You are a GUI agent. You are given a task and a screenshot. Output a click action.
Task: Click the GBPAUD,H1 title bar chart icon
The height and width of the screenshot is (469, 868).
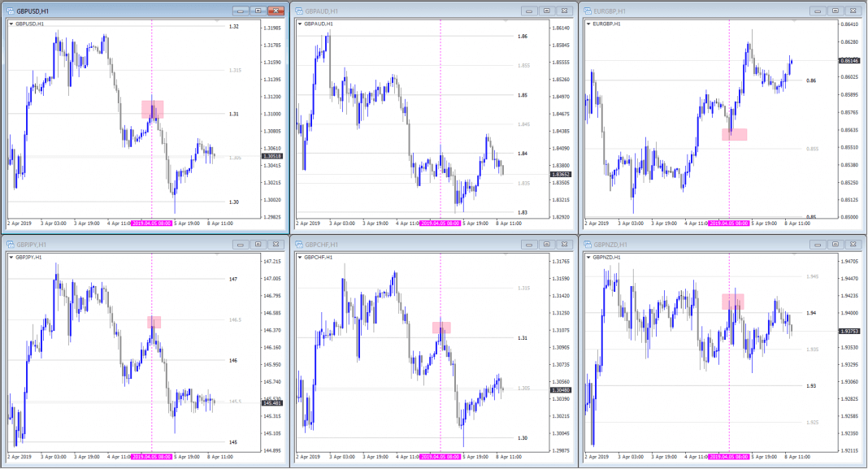[298, 11]
